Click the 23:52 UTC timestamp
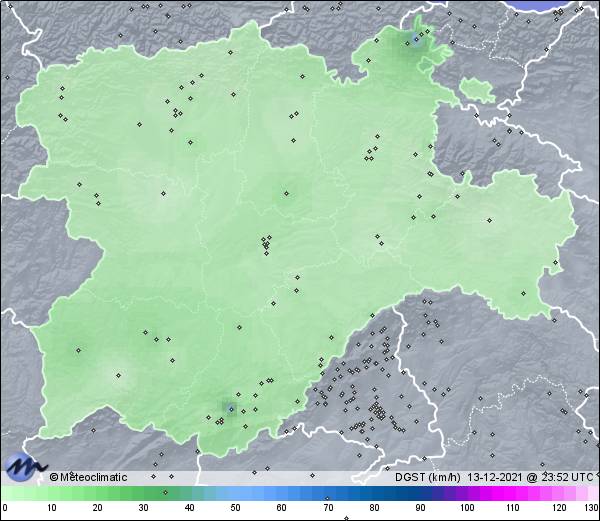 pyautogui.click(x=565, y=477)
